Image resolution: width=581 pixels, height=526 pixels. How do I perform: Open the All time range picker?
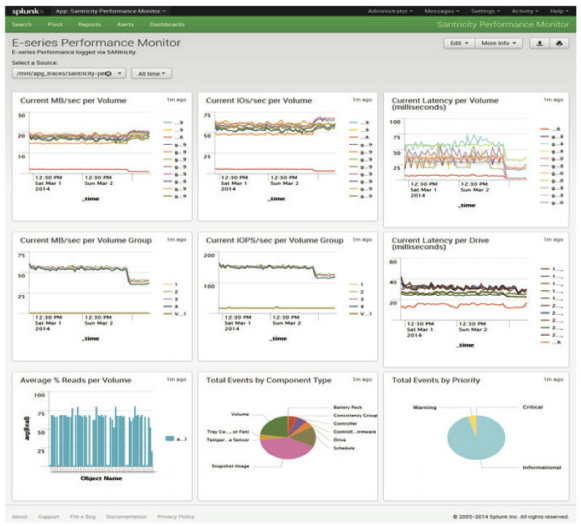click(x=152, y=74)
